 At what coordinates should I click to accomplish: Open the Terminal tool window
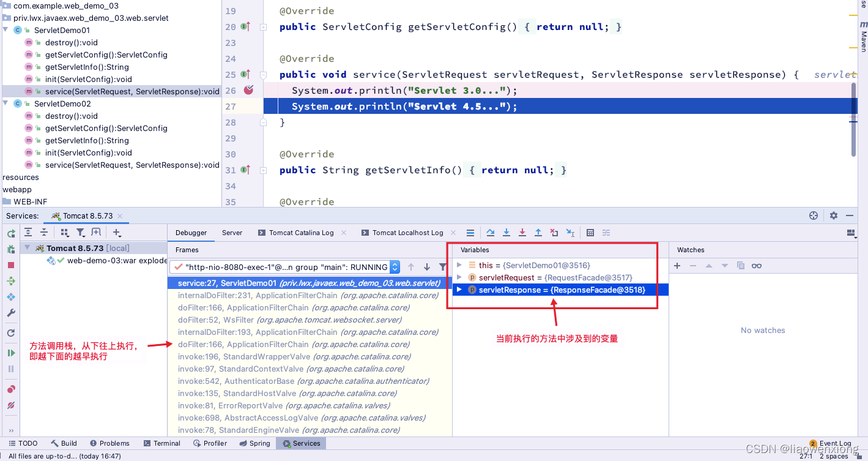click(161, 443)
